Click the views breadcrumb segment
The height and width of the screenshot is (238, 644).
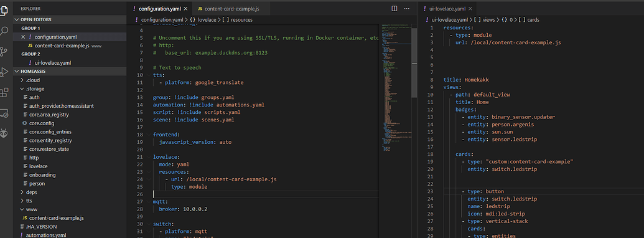click(488, 20)
